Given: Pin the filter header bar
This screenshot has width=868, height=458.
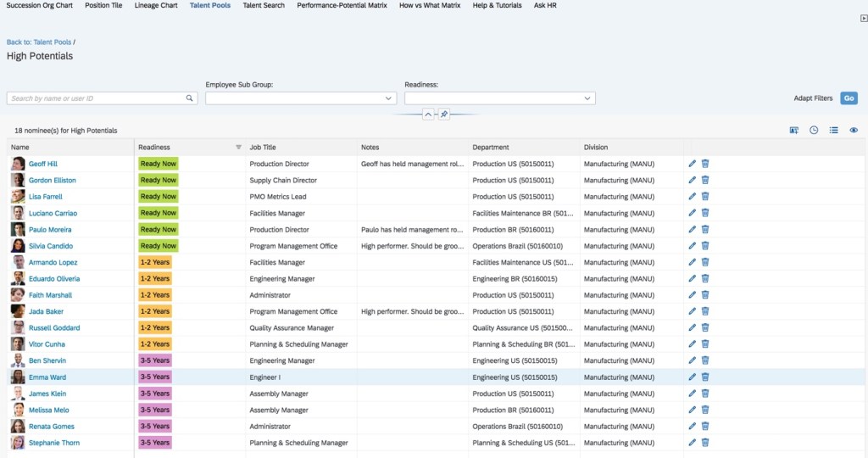Looking at the screenshot, I should pyautogui.click(x=444, y=114).
